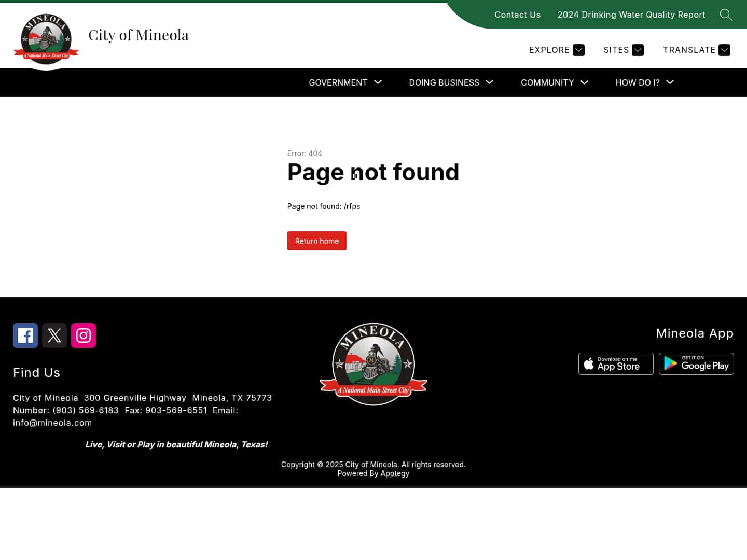747x560 pixels.
Task: Open the Instagram social icon
Action: [x=84, y=335]
